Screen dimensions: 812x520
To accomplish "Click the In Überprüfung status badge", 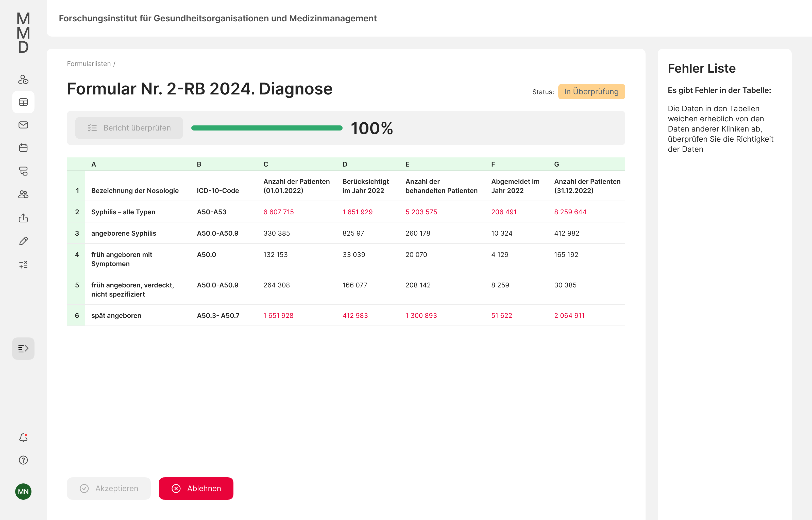I will click(x=591, y=91).
